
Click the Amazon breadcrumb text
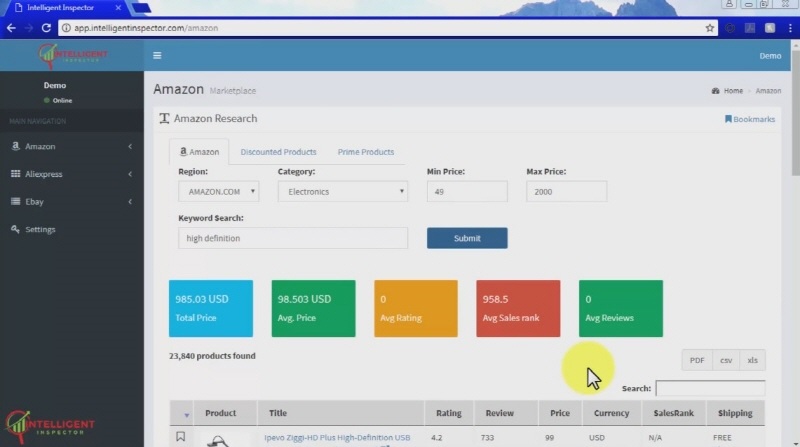coord(768,91)
